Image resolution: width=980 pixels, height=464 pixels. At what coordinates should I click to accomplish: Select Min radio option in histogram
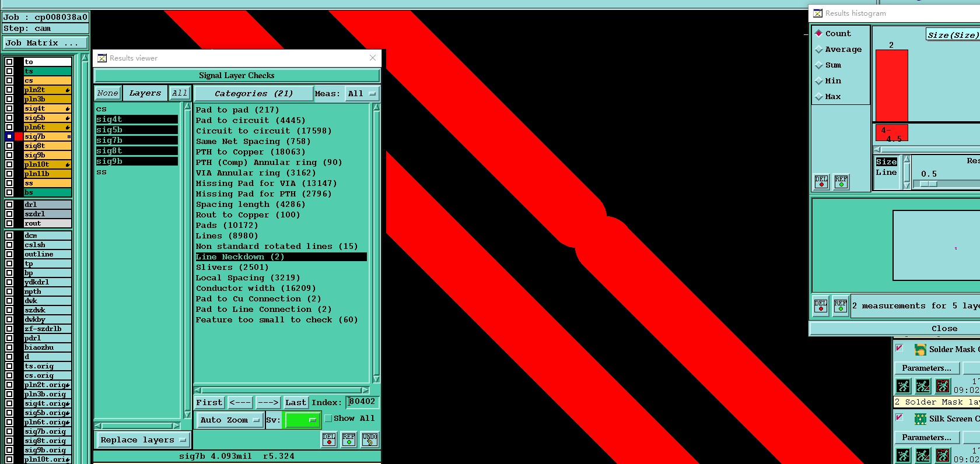pyautogui.click(x=819, y=81)
